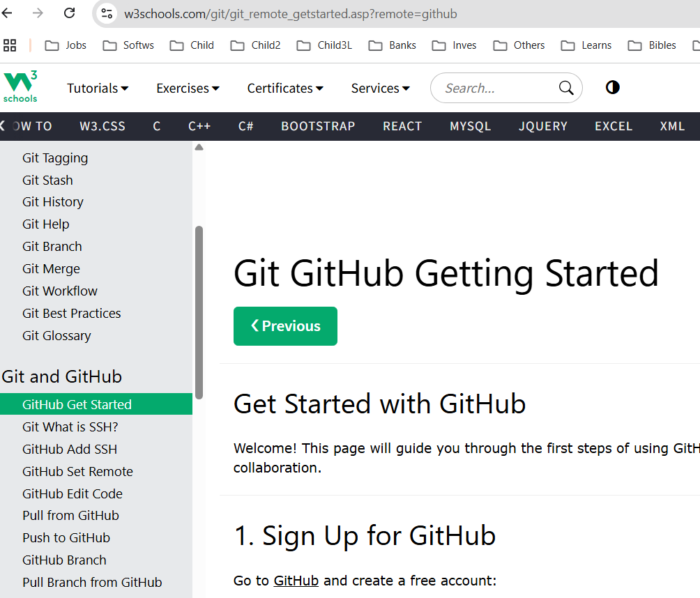
Task: Open the Jobs bookmark folder
Action: coord(66,45)
